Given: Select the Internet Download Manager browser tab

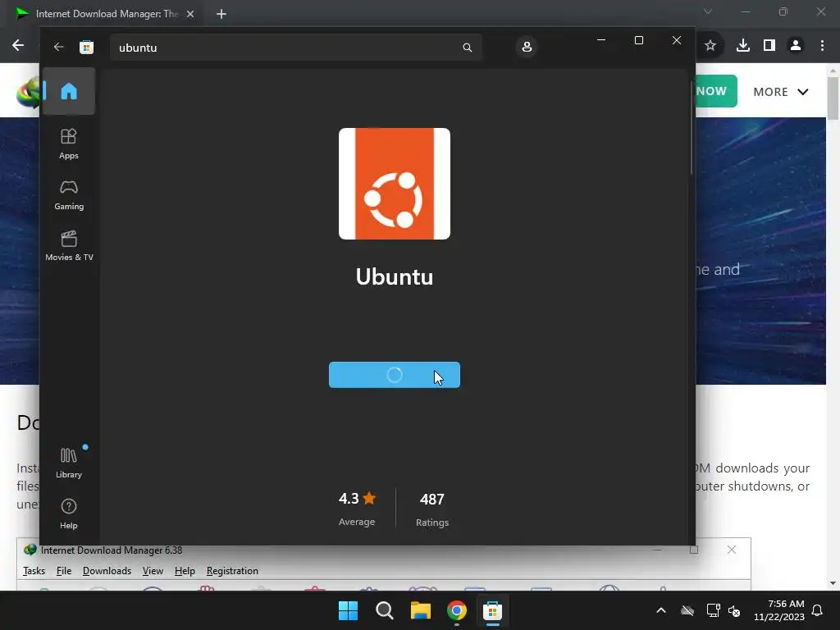Looking at the screenshot, I should click(105, 14).
